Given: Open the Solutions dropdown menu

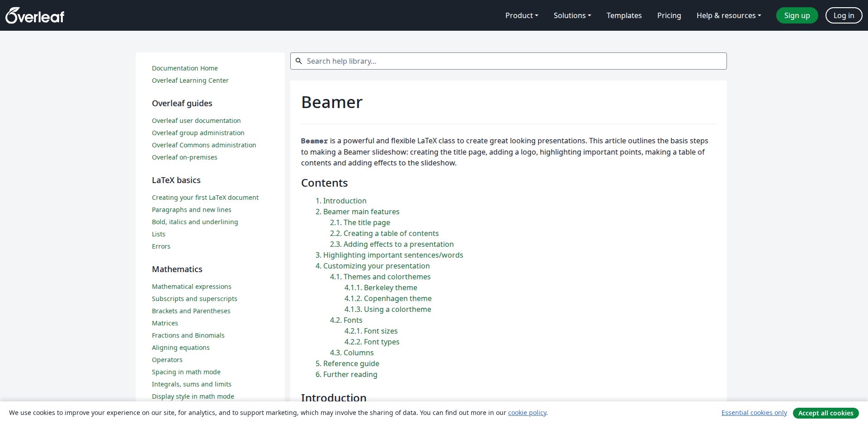Looking at the screenshot, I should [x=572, y=15].
